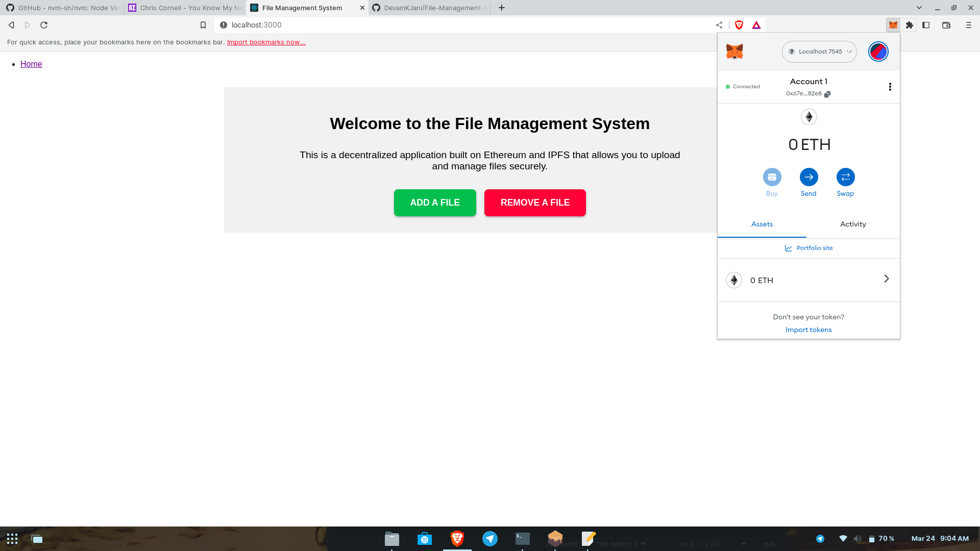Click the green ADD A FILE button

coord(435,203)
